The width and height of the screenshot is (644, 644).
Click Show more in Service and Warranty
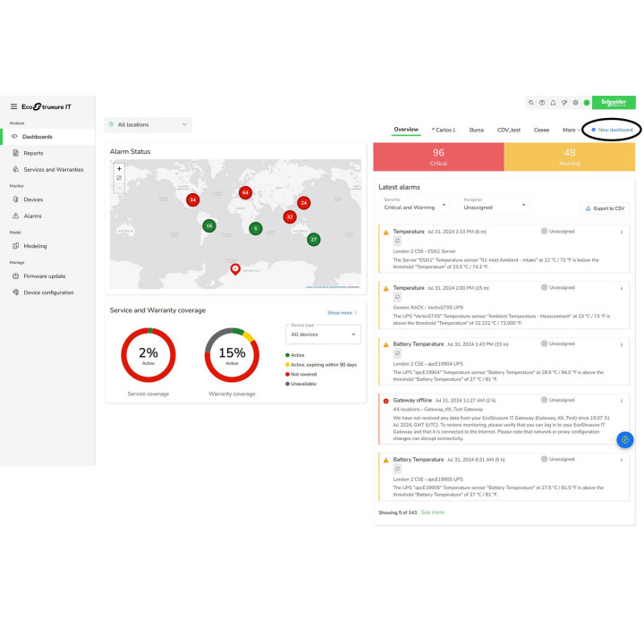(342, 312)
